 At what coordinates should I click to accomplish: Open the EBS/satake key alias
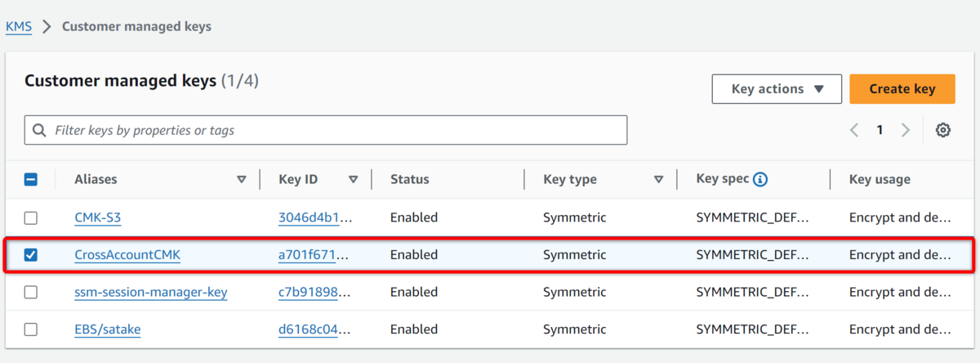tap(108, 329)
